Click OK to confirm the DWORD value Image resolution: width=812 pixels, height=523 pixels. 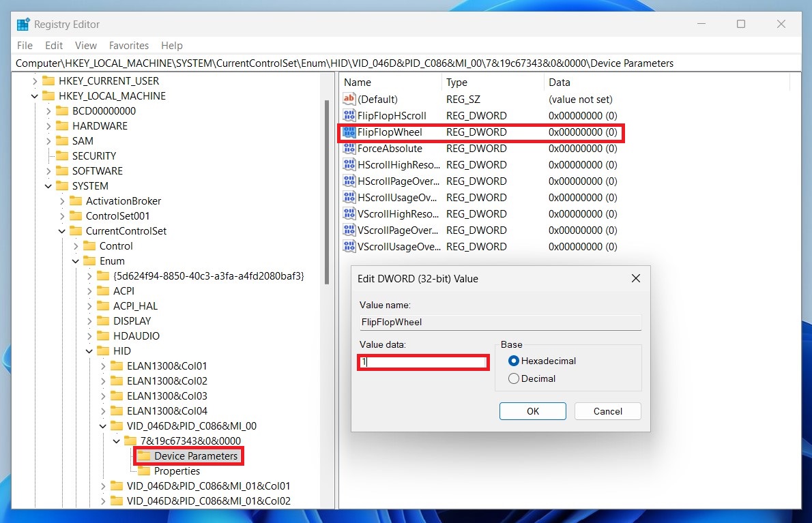532,410
